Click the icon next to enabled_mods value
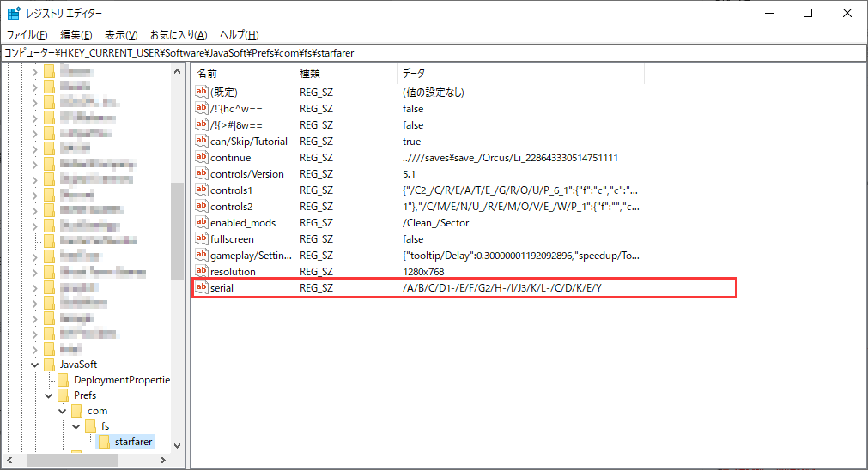Image resolution: width=868 pixels, height=470 pixels. [202, 223]
